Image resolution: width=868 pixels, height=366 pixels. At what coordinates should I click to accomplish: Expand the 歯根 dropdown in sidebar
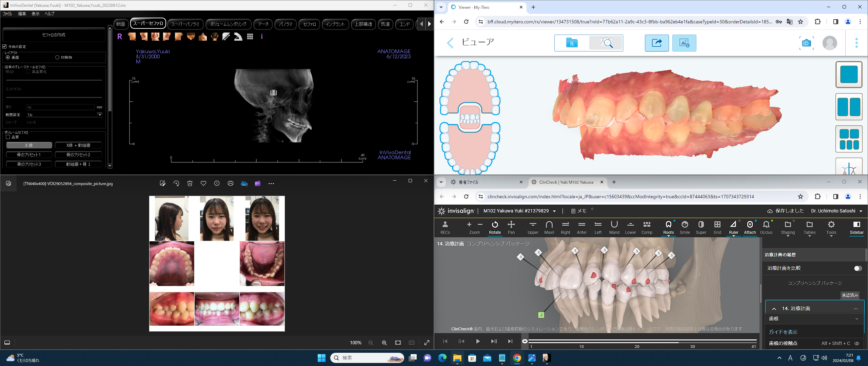tap(856, 319)
